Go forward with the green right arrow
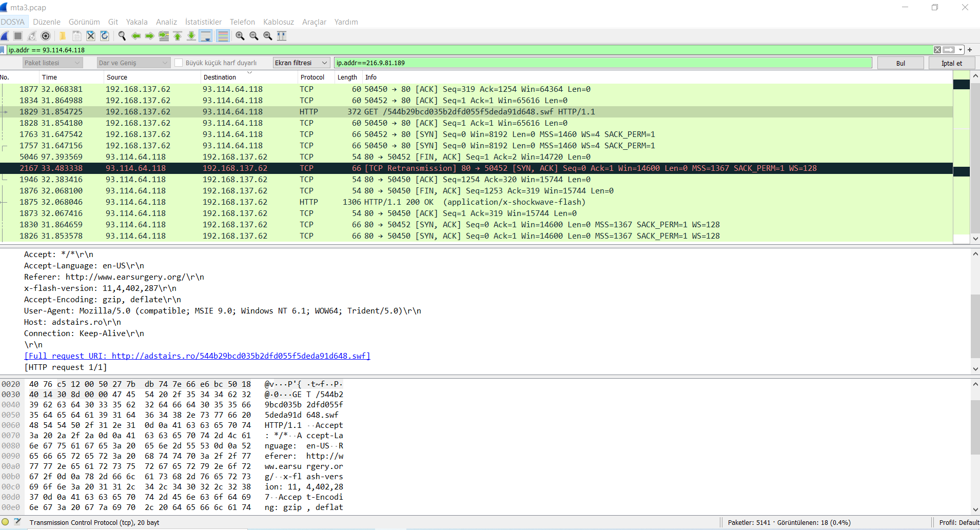 (149, 36)
